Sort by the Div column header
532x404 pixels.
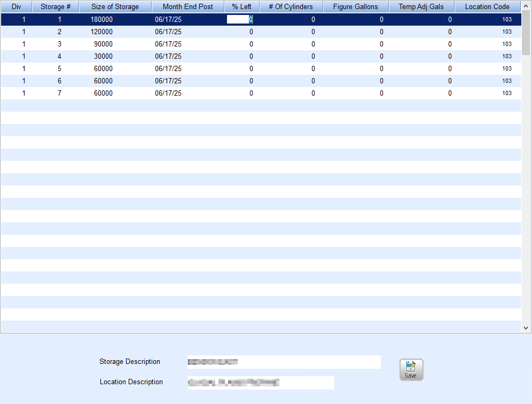coord(16,7)
